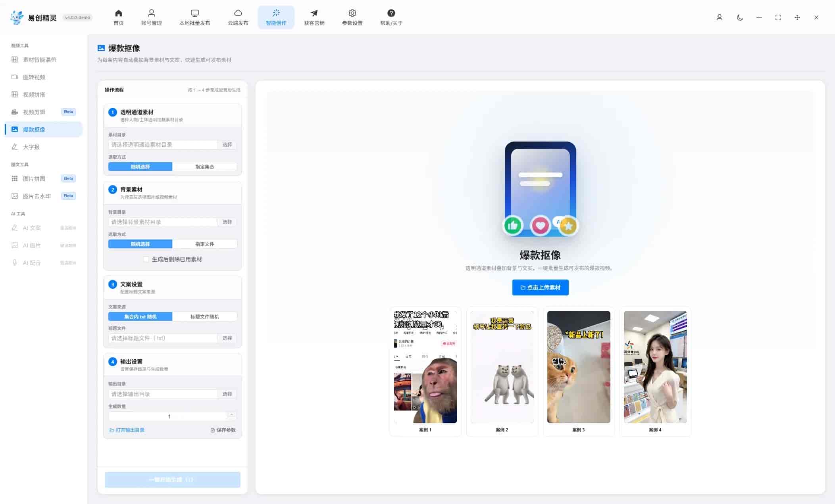The height and width of the screenshot is (504, 835).
Task: Click step 1 透明通道素材 header
Action: coord(172,115)
